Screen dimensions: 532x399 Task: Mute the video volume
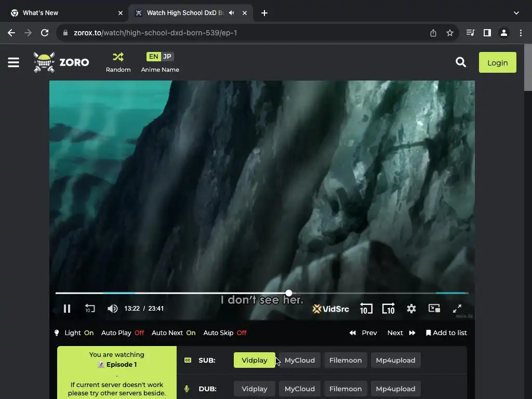(x=112, y=309)
